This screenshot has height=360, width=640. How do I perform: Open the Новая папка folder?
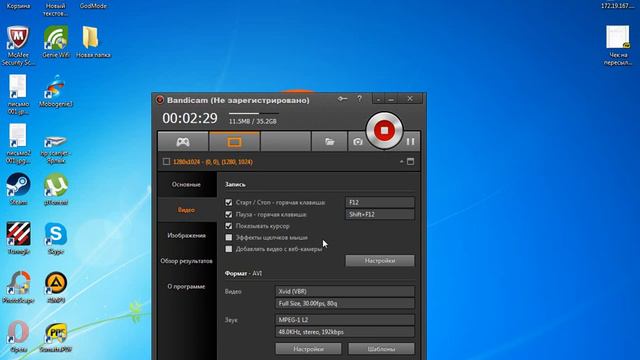(93, 41)
